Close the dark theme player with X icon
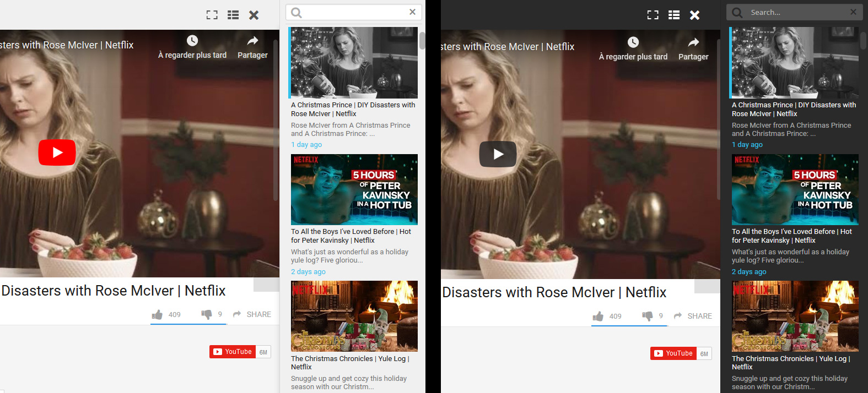 pyautogui.click(x=694, y=15)
